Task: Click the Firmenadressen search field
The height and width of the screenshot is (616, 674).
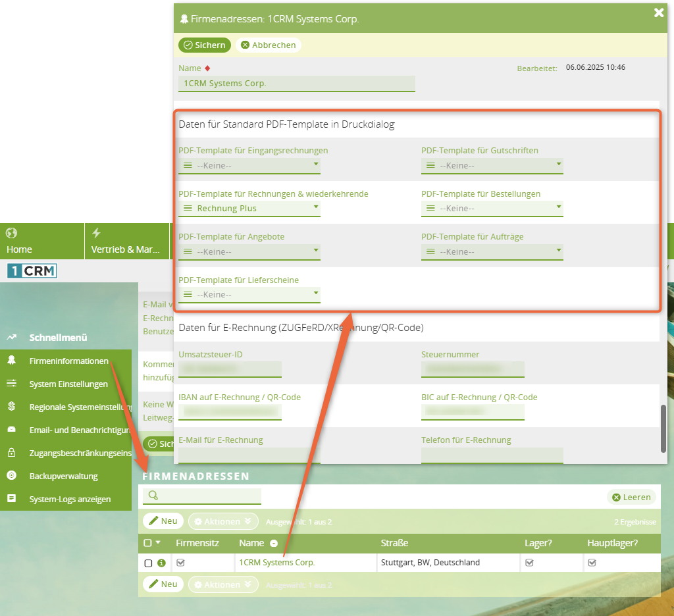Action: [x=202, y=496]
